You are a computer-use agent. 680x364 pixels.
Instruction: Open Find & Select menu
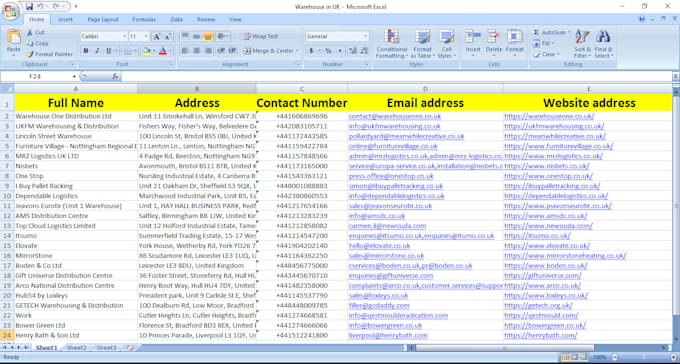click(603, 44)
